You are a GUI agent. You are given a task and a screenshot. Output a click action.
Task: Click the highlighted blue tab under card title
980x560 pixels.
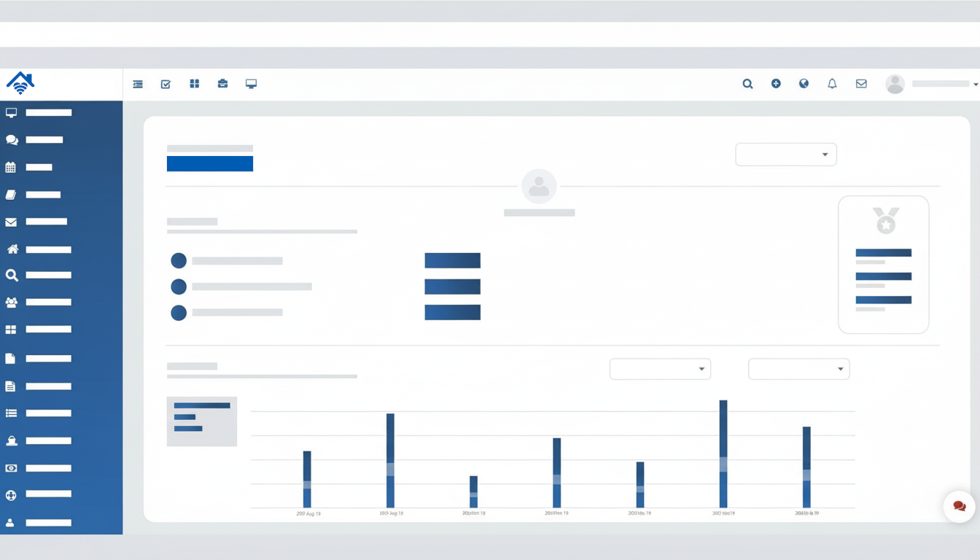pyautogui.click(x=210, y=163)
